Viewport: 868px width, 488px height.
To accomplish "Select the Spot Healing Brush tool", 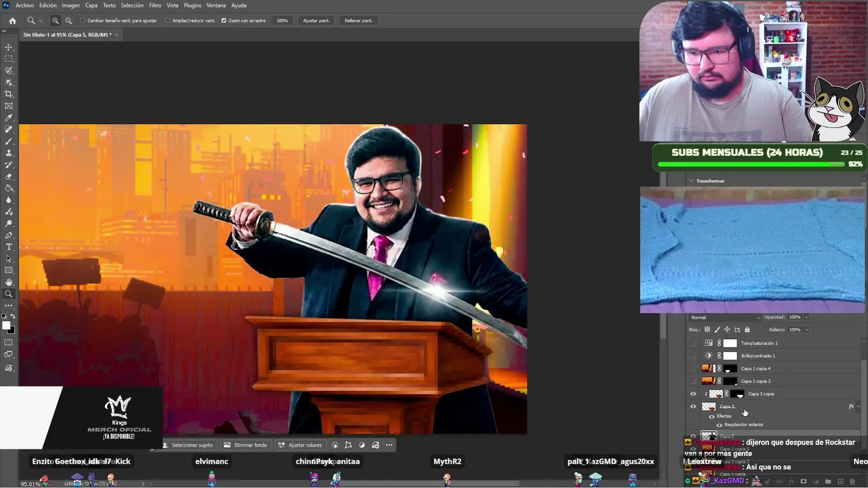I will point(9,129).
